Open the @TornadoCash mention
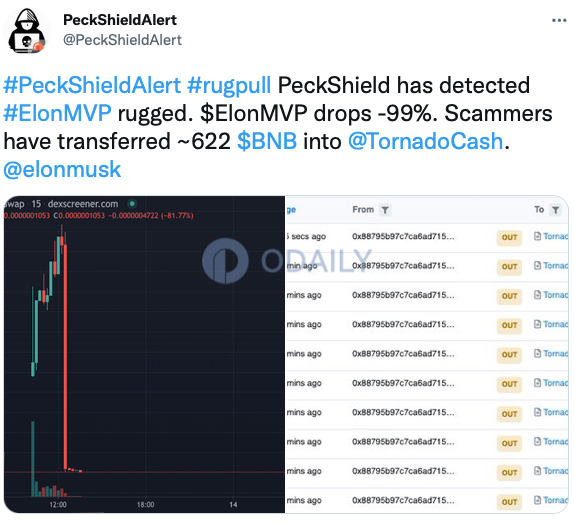 pos(425,142)
